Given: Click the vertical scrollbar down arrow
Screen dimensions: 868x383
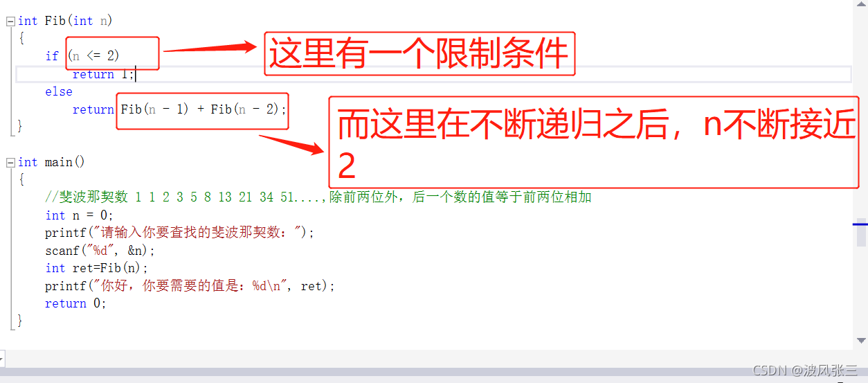Looking at the screenshot, I should click(861, 340).
